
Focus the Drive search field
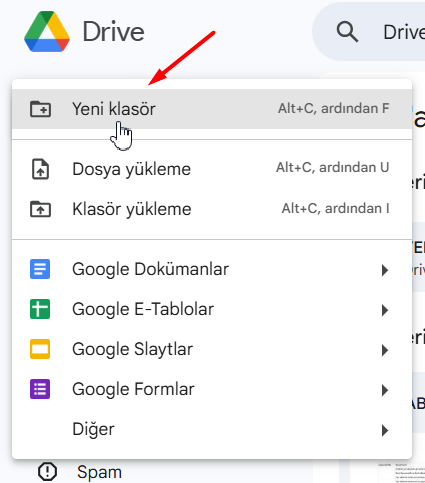(368, 32)
